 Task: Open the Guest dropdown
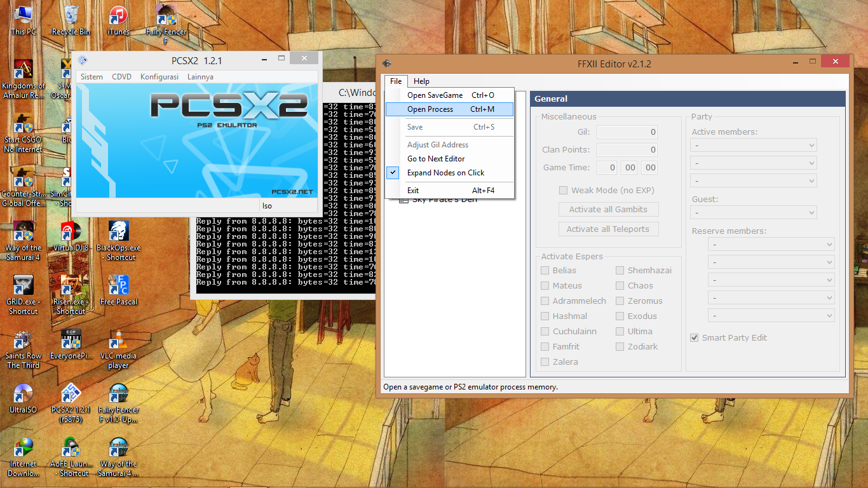(x=754, y=213)
